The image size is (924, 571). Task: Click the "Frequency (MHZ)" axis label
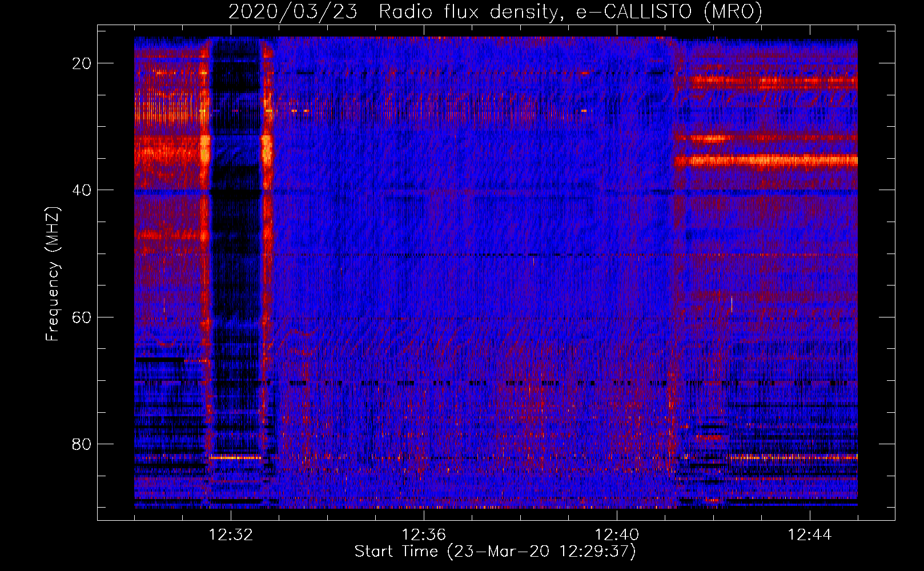[x=53, y=274]
